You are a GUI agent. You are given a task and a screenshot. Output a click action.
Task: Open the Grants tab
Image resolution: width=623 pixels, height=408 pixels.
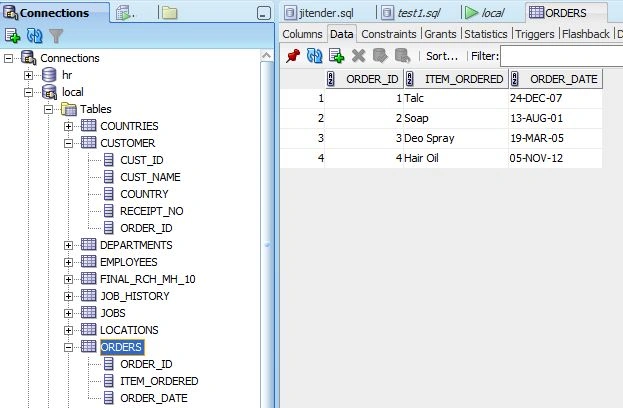click(440, 34)
